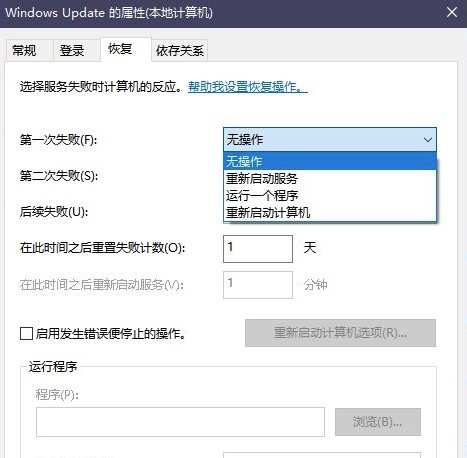Close the Windows Update properties dialog
467x458 pixels.
(452, 13)
